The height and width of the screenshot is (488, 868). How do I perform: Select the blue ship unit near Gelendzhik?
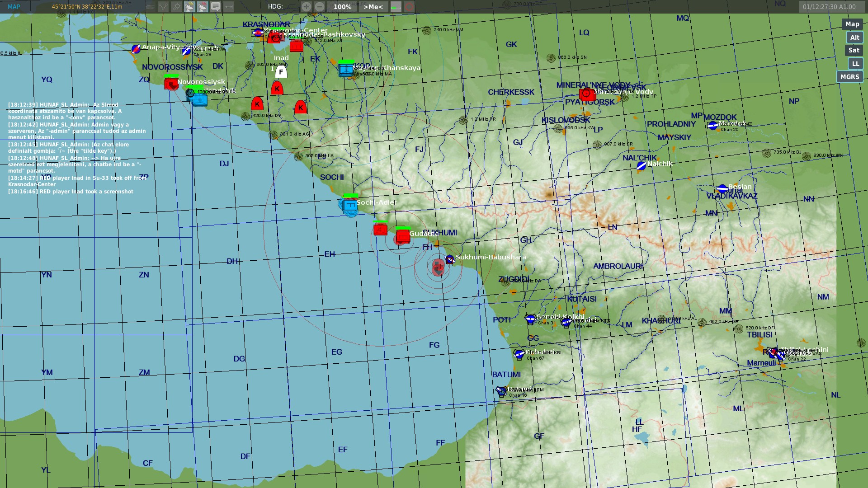199,99
